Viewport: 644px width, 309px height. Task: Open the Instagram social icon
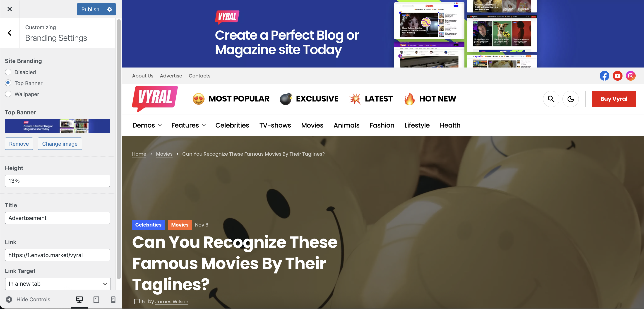tap(630, 76)
